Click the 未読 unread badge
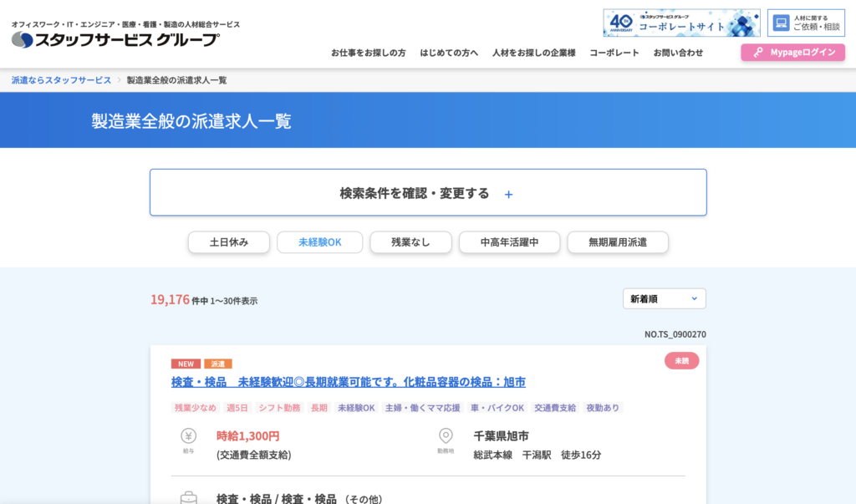 coord(681,361)
